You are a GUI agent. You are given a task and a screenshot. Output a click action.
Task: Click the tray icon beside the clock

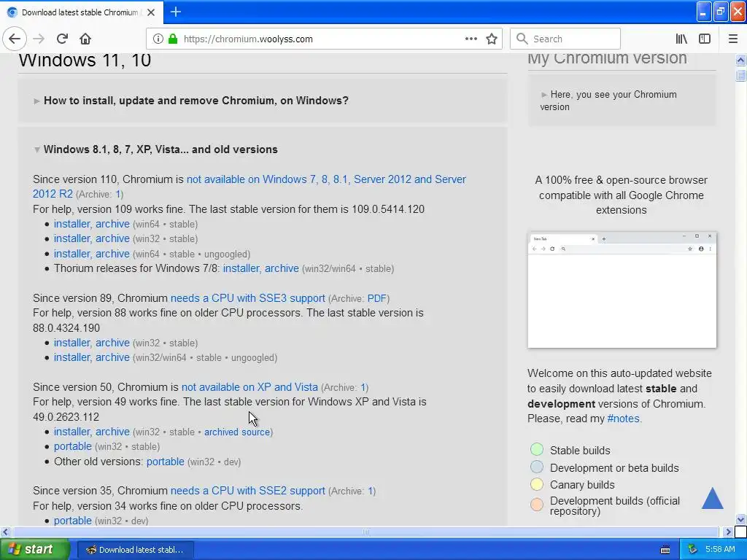click(x=693, y=550)
